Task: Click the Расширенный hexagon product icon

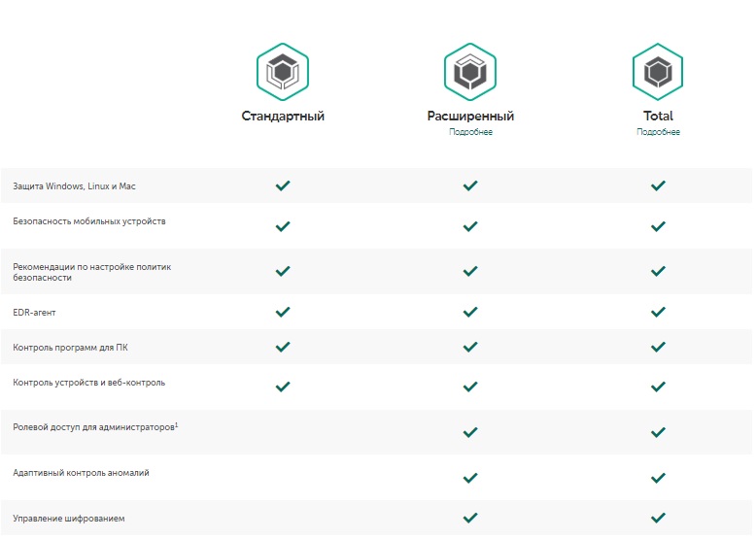Action: [470, 71]
